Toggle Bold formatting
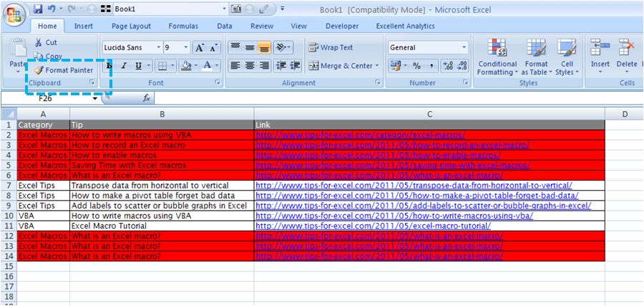 pos(109,65)
